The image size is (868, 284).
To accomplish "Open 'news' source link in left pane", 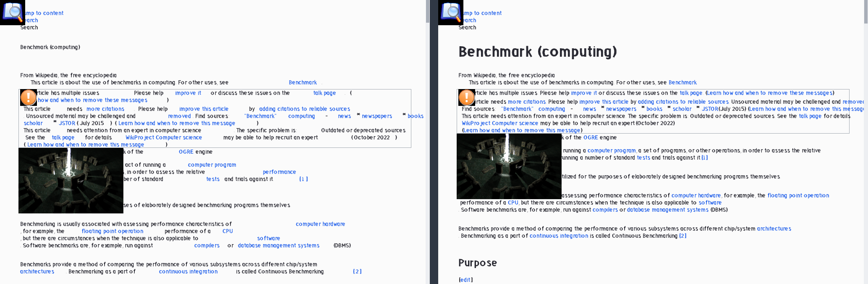I will (344, 116).
